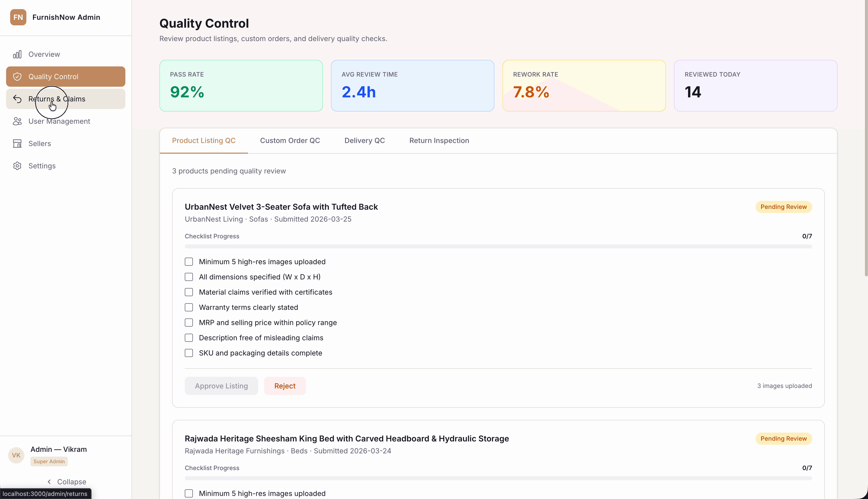Viewport: 868px width, 499px height.
Task: Click the Quality Control shield icon
Action: [17, 76]
